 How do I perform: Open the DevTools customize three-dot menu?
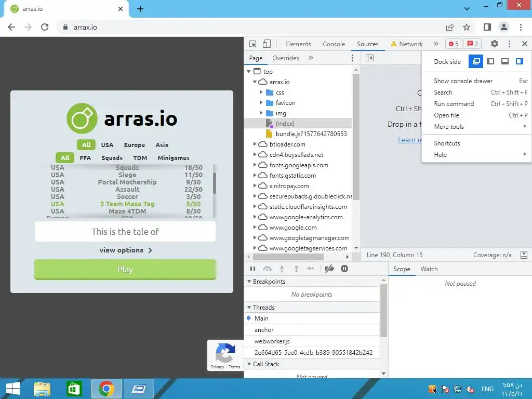[509, 44]
